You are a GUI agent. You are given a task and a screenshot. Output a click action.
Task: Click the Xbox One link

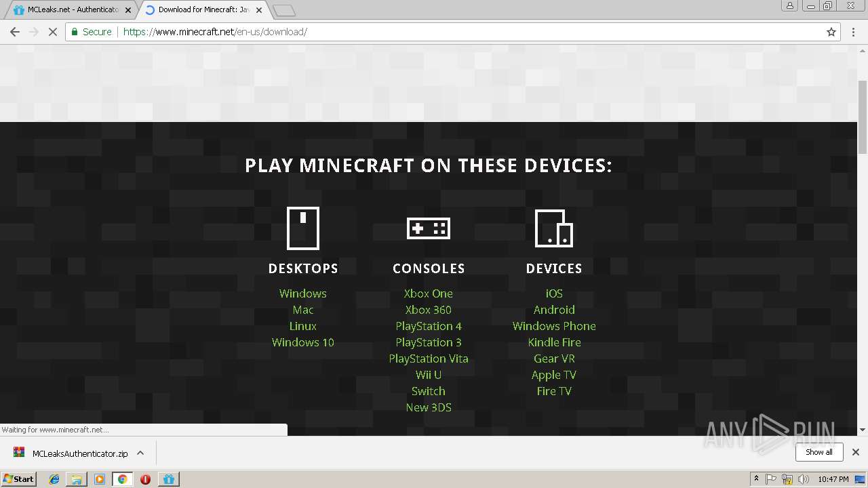click(x=429, y=293)
